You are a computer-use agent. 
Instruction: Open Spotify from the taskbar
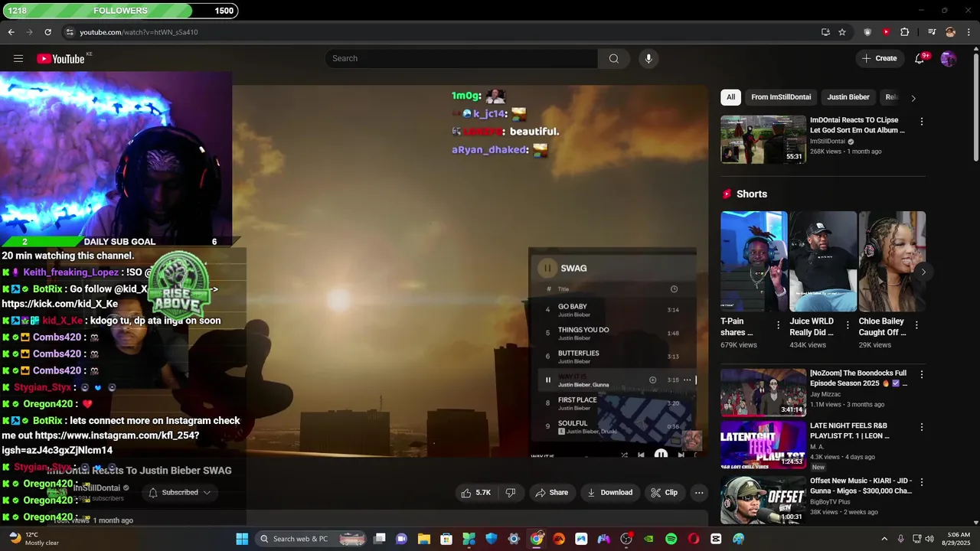[x=671, y=539]
